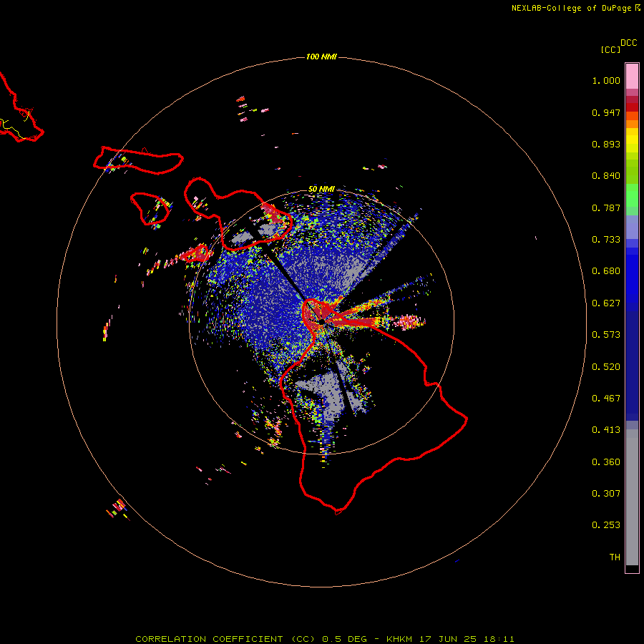644x644 pixels.
Task: Click the gray lower segment of color bar
Action: pos(632,497)
